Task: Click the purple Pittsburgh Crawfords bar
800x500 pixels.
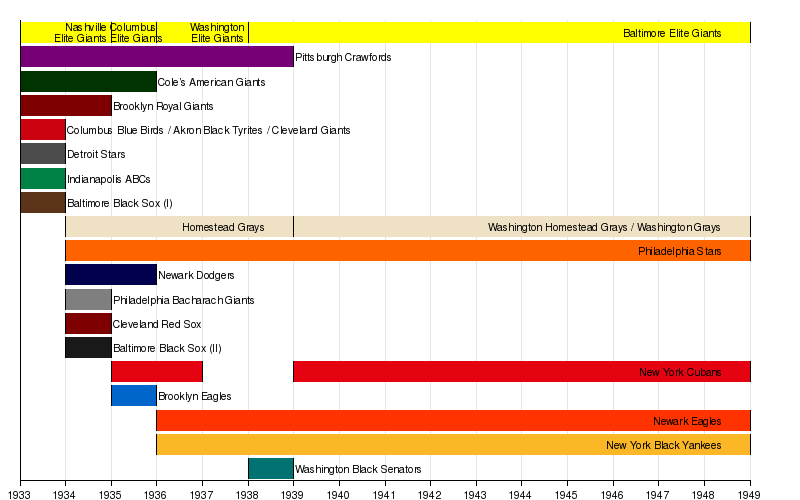Action: (x=156, y=57)
